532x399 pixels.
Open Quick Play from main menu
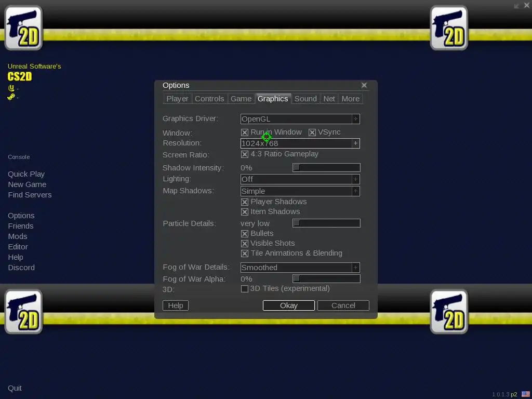(x=26, y=174)
